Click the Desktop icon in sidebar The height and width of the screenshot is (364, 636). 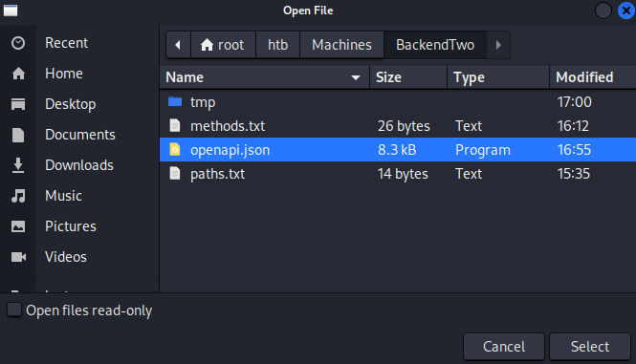tap(18, 104)
